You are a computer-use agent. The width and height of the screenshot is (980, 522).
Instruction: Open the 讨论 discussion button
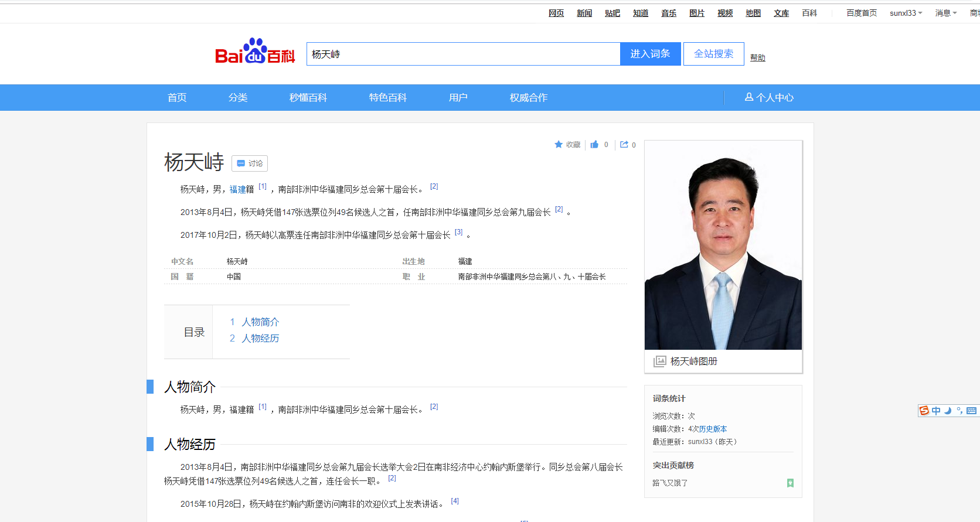250,163
